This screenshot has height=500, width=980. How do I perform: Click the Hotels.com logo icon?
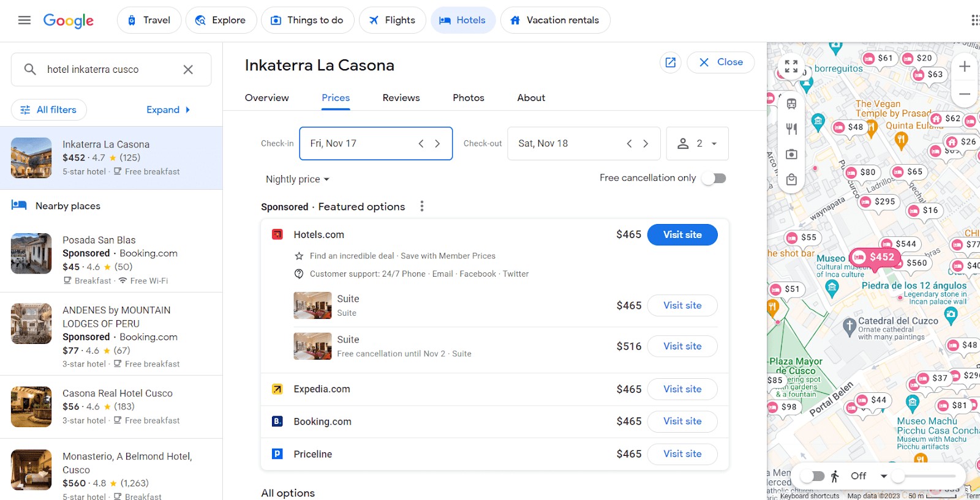(x=277, y=234)
